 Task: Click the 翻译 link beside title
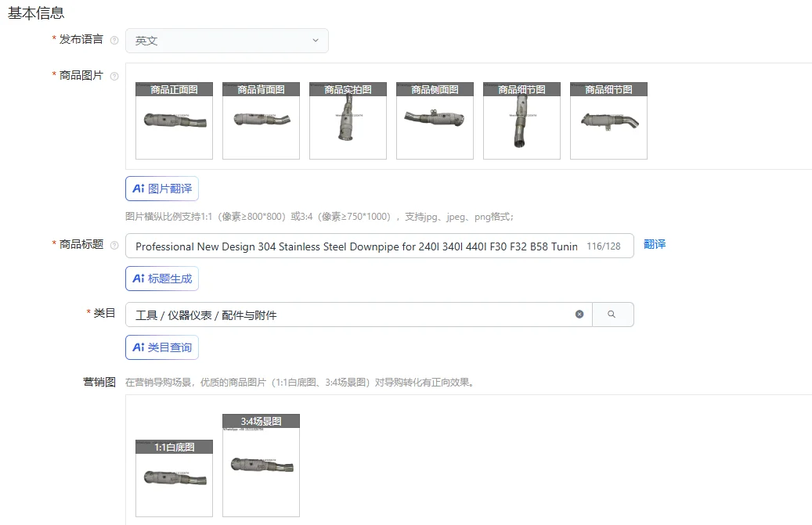tap(655, 244)
